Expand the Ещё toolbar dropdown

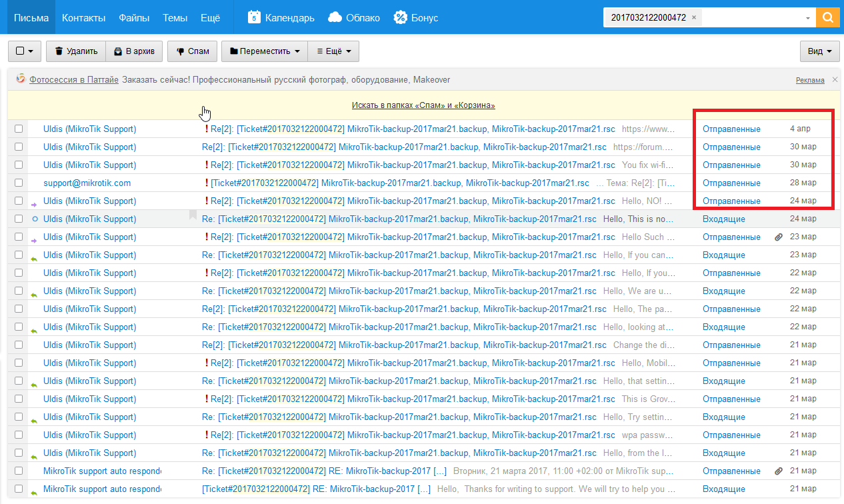(x=334, y=51)
